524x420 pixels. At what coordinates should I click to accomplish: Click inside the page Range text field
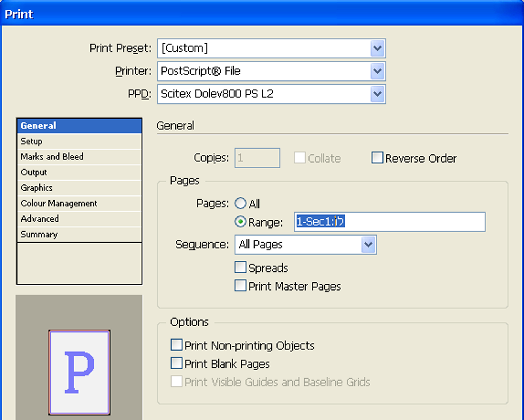pyautogui.click(x=413, y=222)
